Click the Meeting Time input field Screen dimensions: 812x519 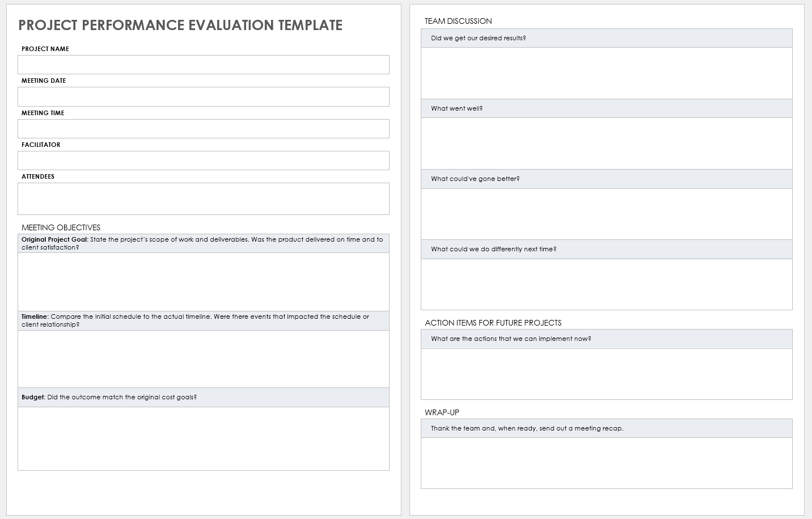tap(203, 129)
